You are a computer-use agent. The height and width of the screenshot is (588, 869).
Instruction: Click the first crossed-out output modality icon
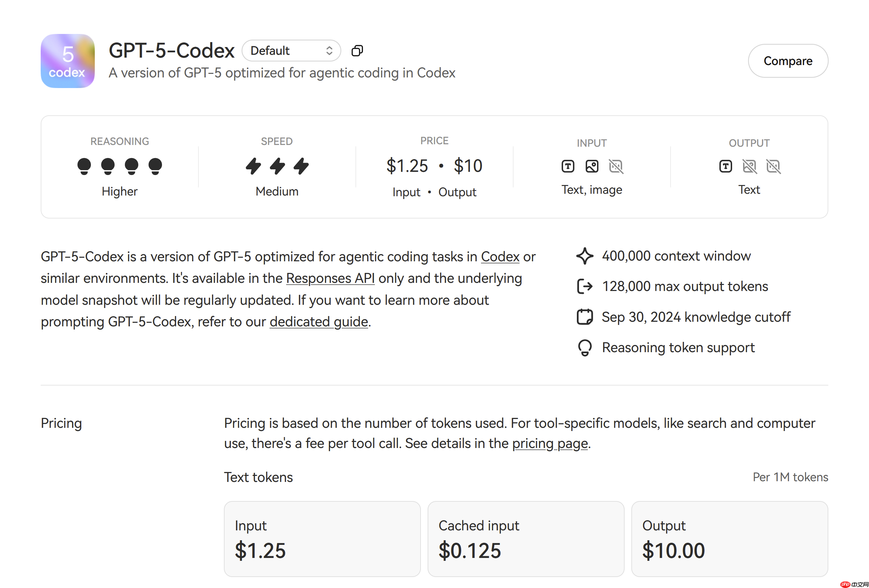coord(749,166)
